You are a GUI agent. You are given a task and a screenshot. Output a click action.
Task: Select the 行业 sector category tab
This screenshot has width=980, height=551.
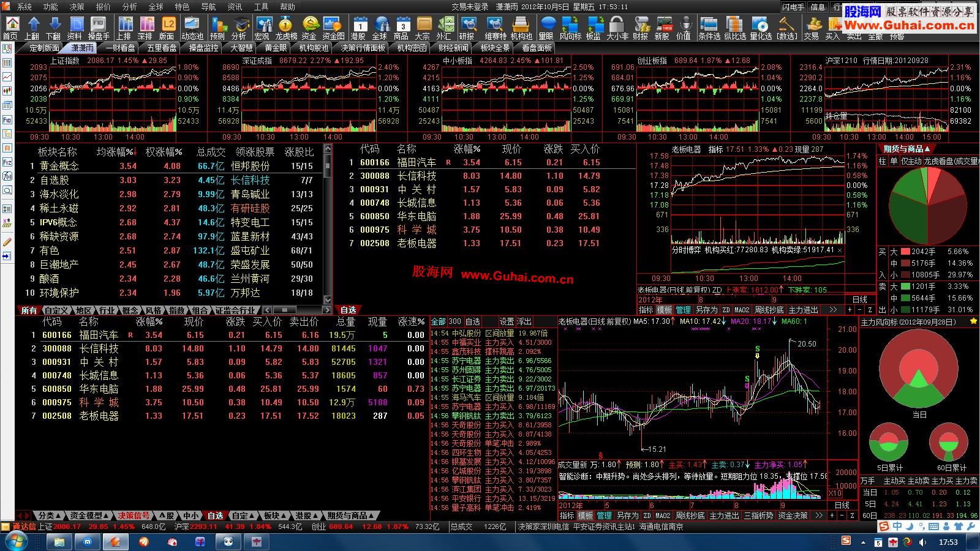point(107,310)
